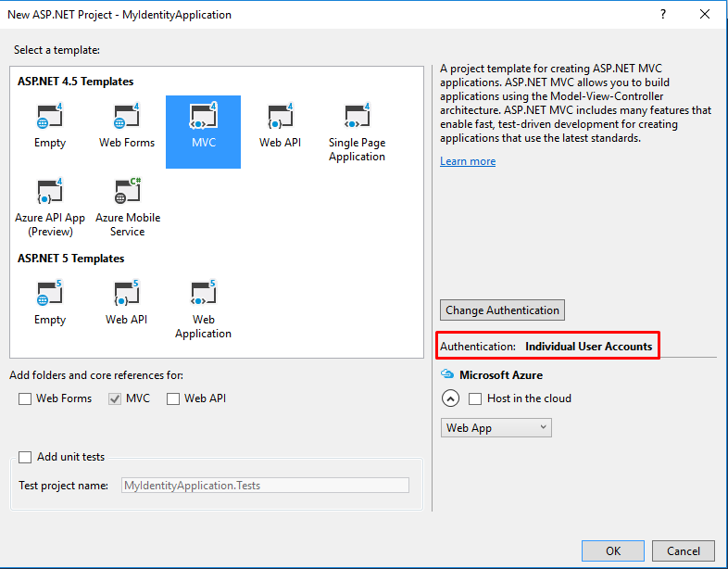The width and height of the screenshot is (728, 569).
Task: Enable the Web Forms folders checkbox
Action: point(25,398)
